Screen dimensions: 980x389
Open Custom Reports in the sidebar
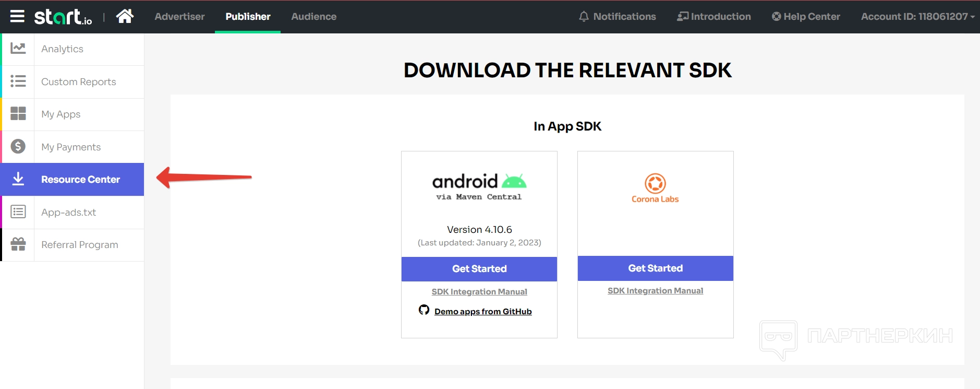[72, 82]
